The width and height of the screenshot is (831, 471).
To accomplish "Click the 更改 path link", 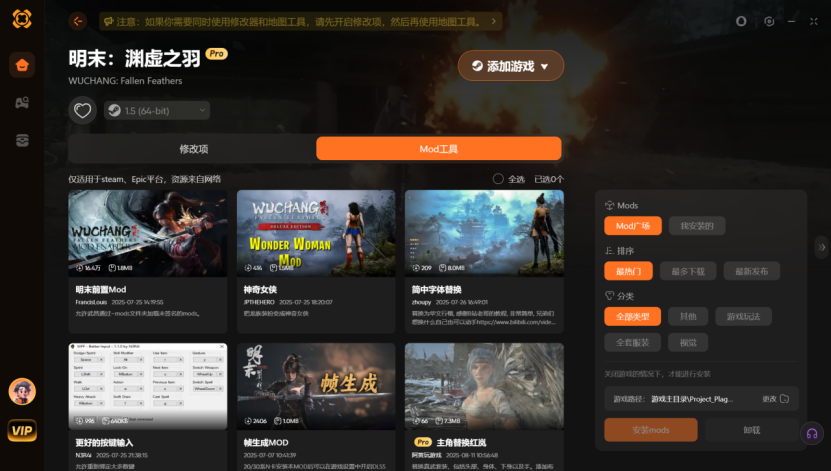I will click(x=770, y=399).
